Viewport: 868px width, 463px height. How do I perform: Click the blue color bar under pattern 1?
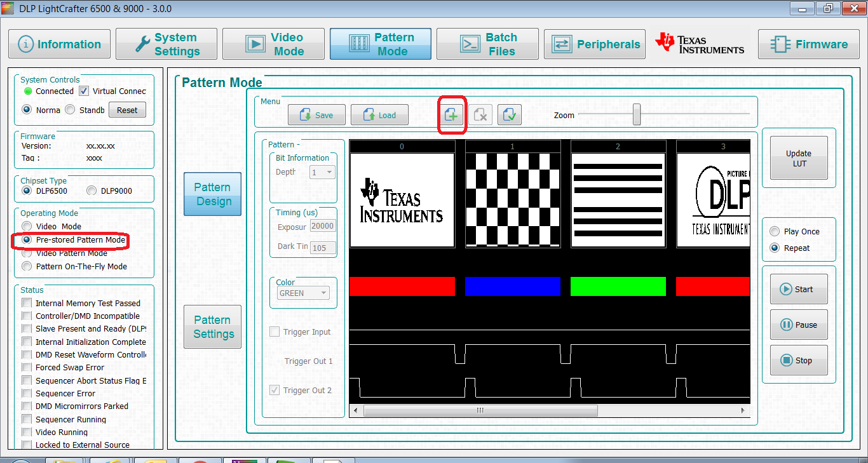(x=513, y=286)
